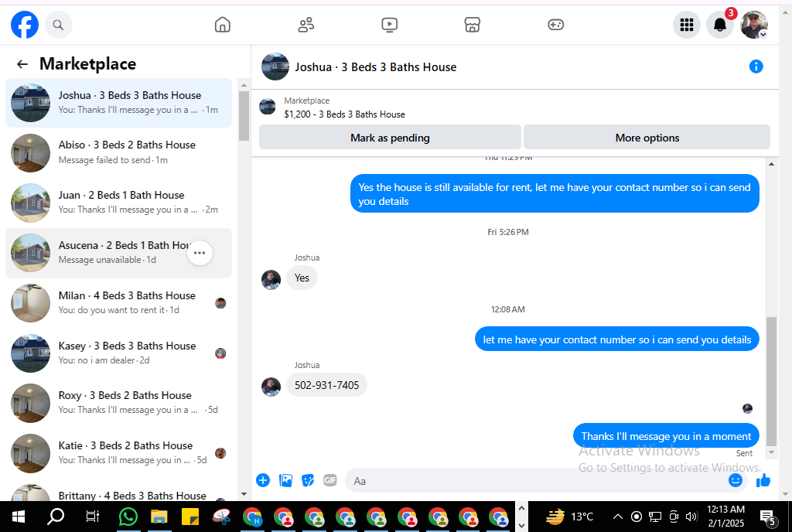Open the GIF picker

coord(329,480)
